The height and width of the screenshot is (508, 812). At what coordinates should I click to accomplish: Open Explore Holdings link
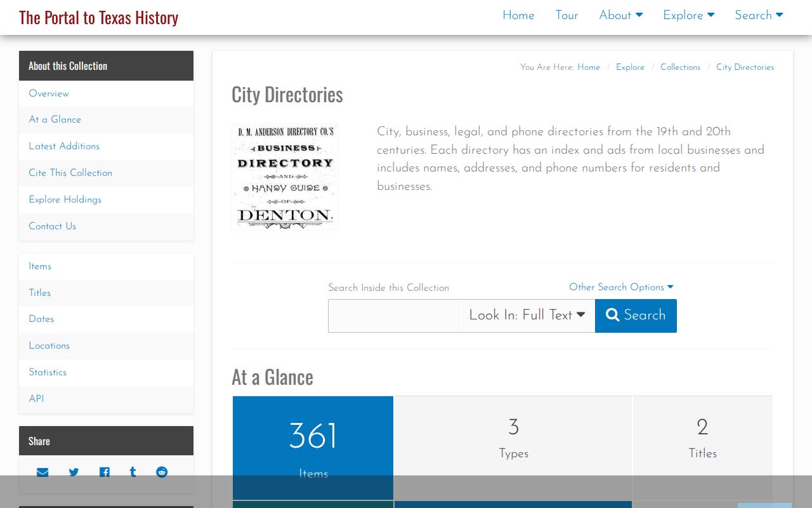pyautogui.click(x=106, y=199)
